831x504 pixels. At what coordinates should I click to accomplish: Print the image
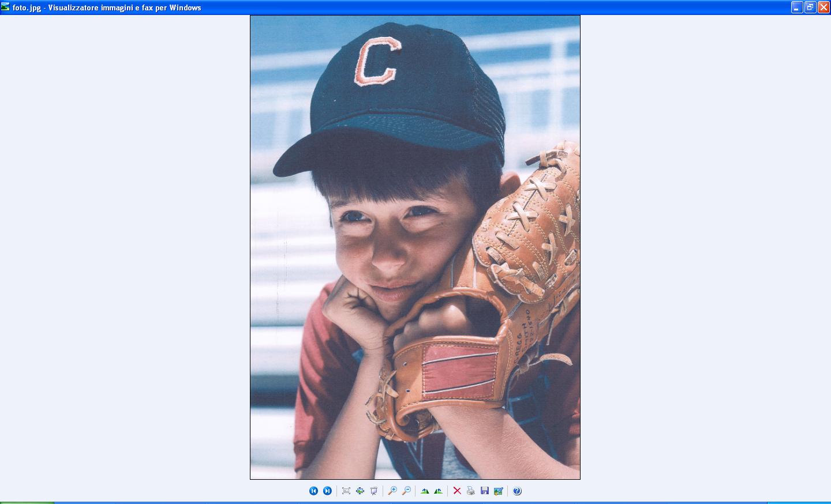pyautogui.click(x=471, y=491)
